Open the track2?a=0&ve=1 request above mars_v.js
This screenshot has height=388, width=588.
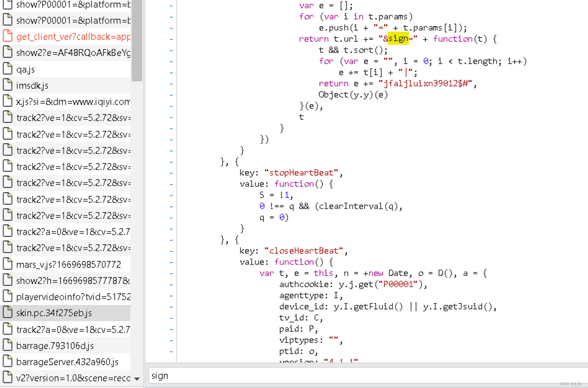(x=73, y=232)
